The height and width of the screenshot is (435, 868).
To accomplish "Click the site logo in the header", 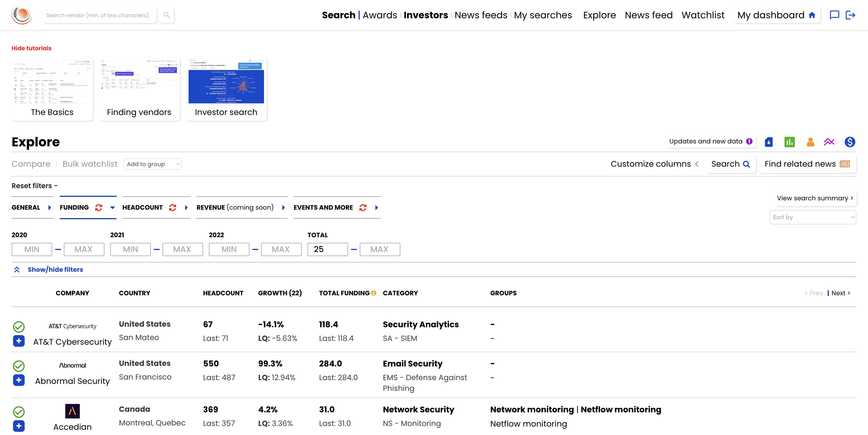I will 22,15.
